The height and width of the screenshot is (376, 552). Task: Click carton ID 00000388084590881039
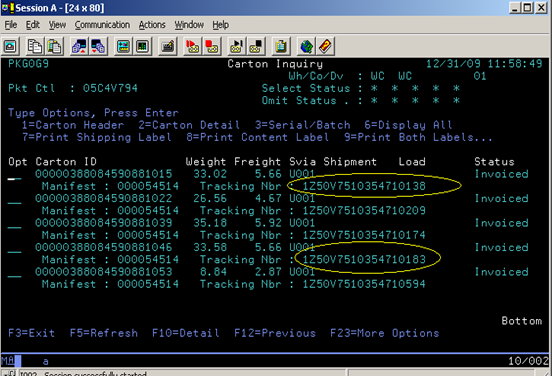point(104,223)
